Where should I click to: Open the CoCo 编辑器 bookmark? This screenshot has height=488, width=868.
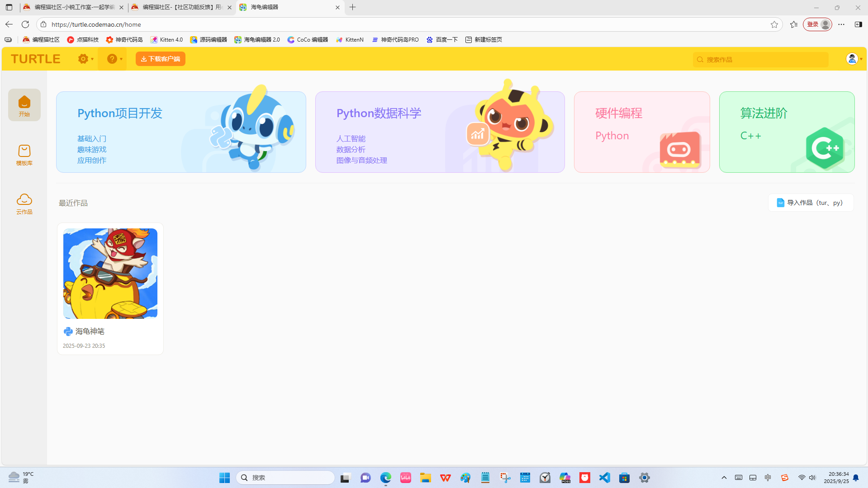(x=308, y=40)
